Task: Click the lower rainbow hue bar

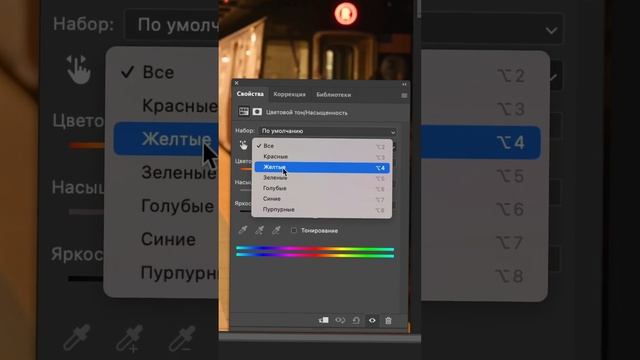Action: (x=315, y=255)
